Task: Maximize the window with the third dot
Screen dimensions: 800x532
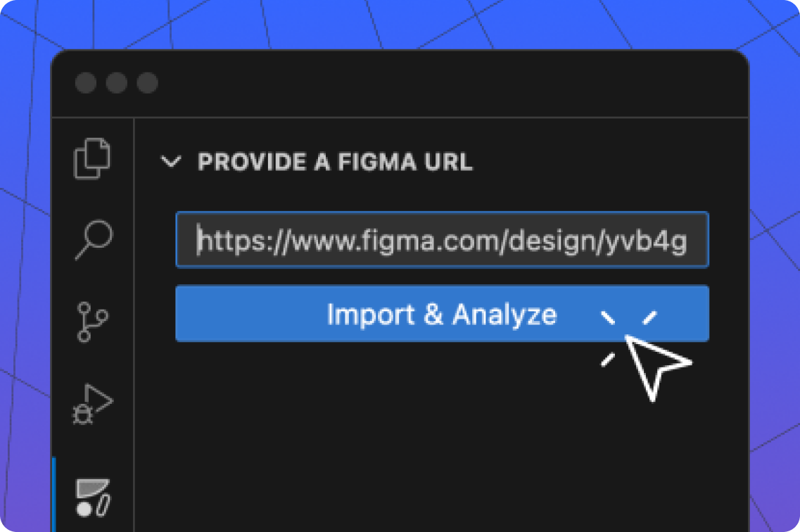Action: click(148, 83)
